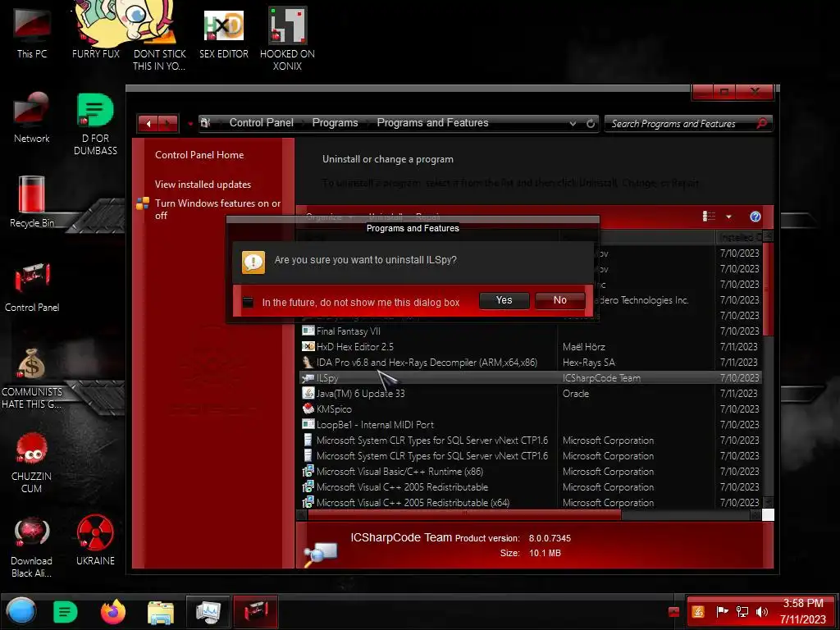This screenshot has width=840, height=630.
Task: Expand the view options dropdown arrow
Action: (x=728, y=217)
